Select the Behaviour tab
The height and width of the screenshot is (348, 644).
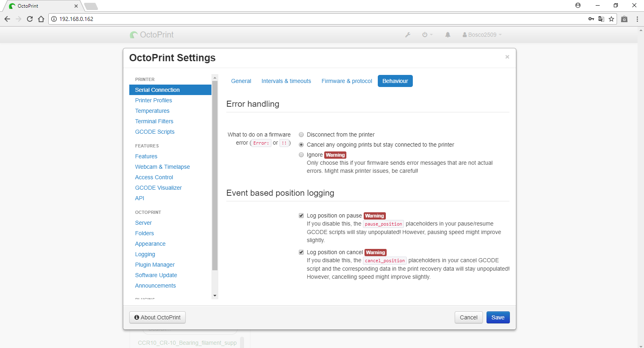(x=395, y=81)
